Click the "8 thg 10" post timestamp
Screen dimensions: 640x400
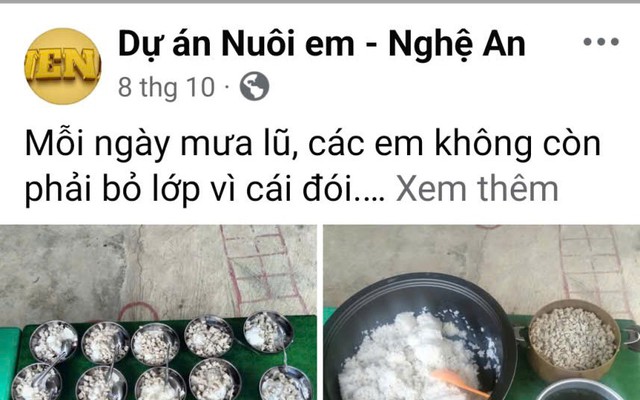(166, 87)
